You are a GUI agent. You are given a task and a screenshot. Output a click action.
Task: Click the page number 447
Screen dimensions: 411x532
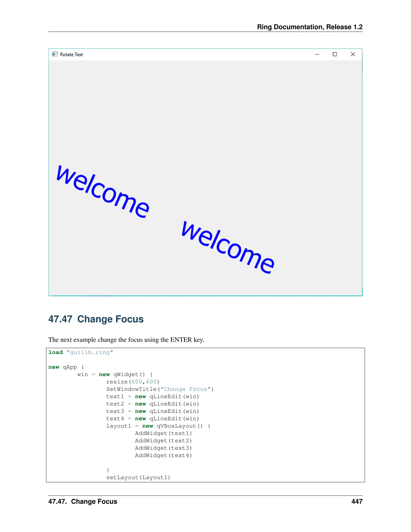[357, 501]
